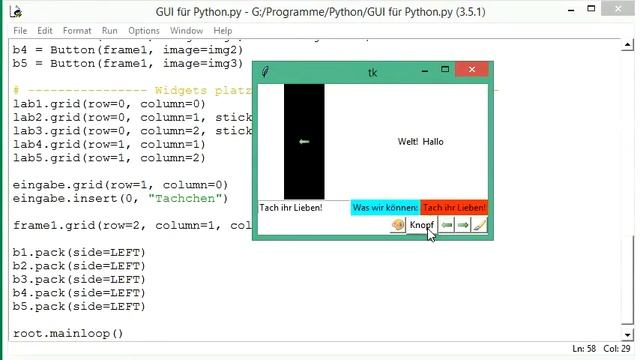This screenshot has height=360, width=640.
Task: Click the tk feather icon in title bar
Action: 265,72
